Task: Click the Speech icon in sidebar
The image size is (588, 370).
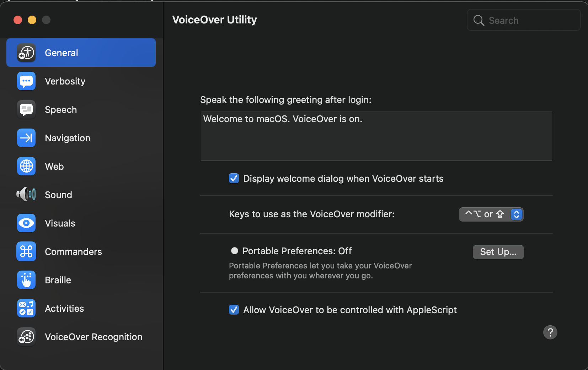Action: coord(26,110)
